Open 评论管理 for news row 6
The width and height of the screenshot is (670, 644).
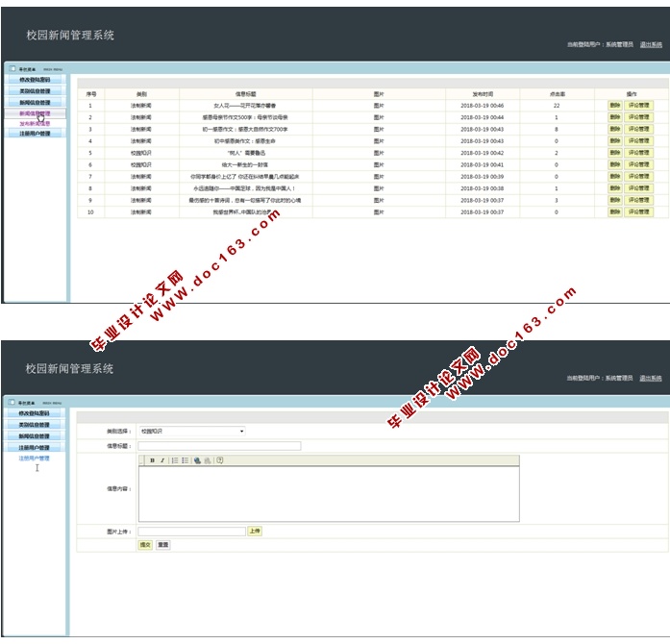click(x=639, y=165)
